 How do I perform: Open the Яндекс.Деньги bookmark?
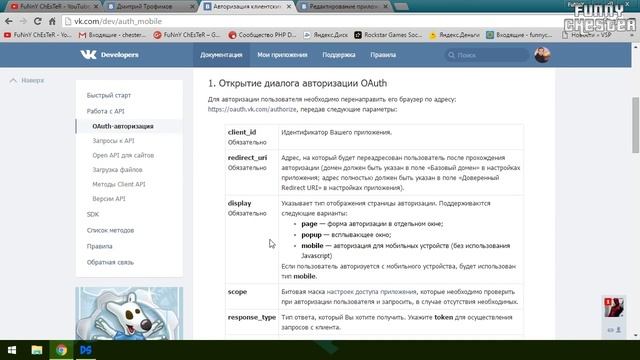tap(454, 35)
